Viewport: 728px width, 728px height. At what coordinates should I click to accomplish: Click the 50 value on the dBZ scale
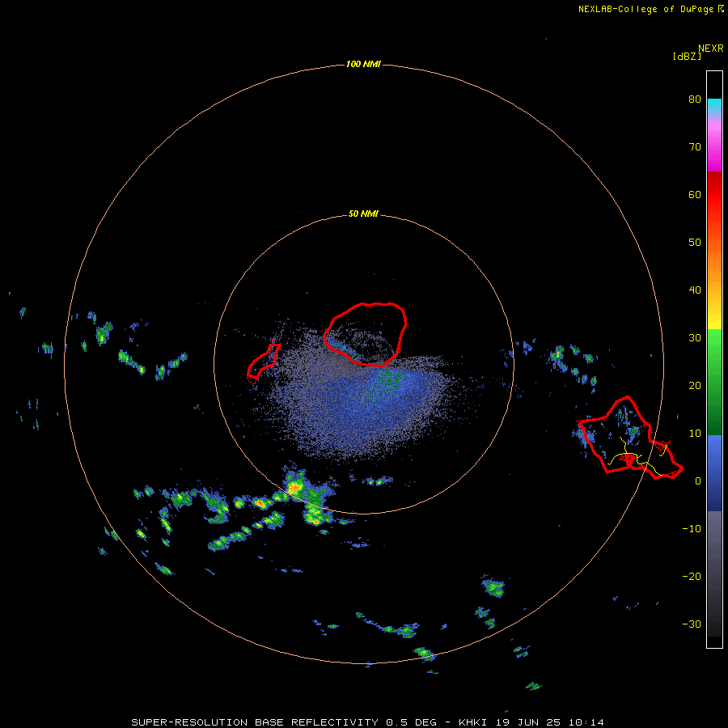(x=695, y=243)
